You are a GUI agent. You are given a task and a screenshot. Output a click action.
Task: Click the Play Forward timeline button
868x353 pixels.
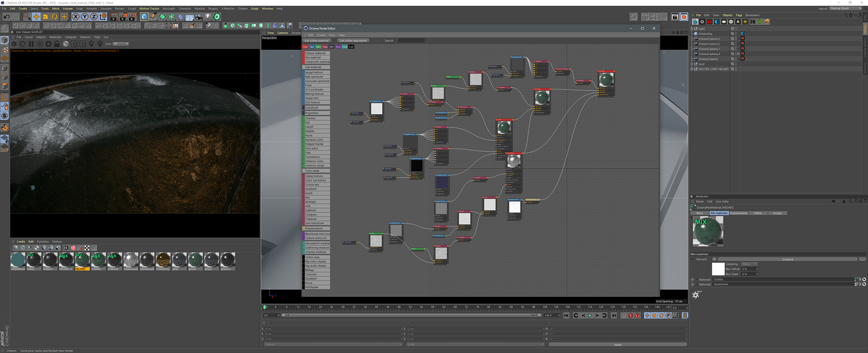point(590,315)
